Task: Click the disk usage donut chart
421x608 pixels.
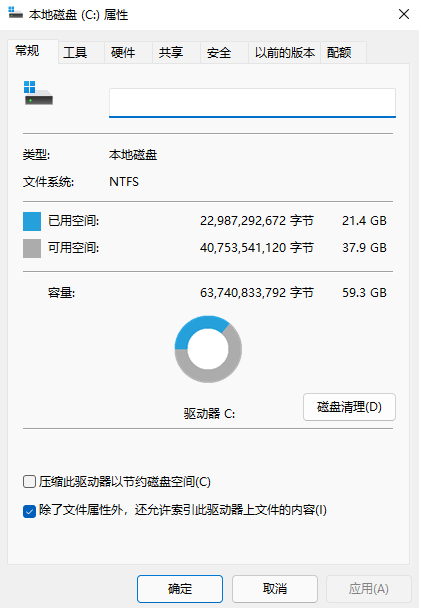Action: pos(208,349)
